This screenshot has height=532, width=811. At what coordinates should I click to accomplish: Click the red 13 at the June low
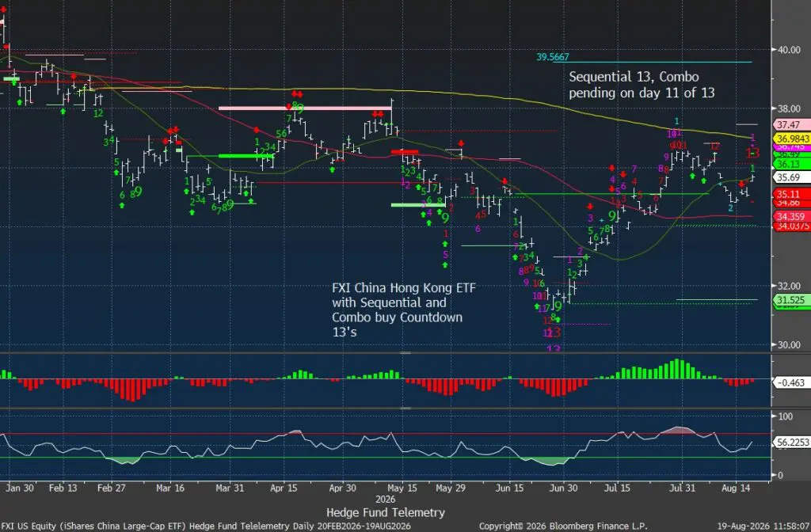pos(554,332)
